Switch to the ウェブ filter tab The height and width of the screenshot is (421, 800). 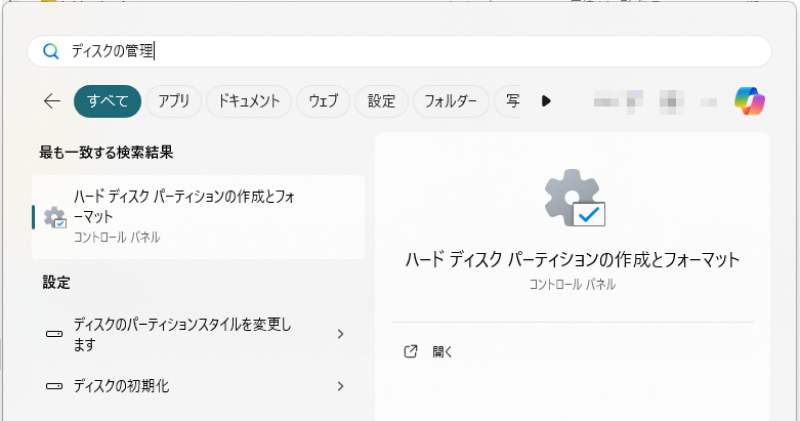pos(323,101)
